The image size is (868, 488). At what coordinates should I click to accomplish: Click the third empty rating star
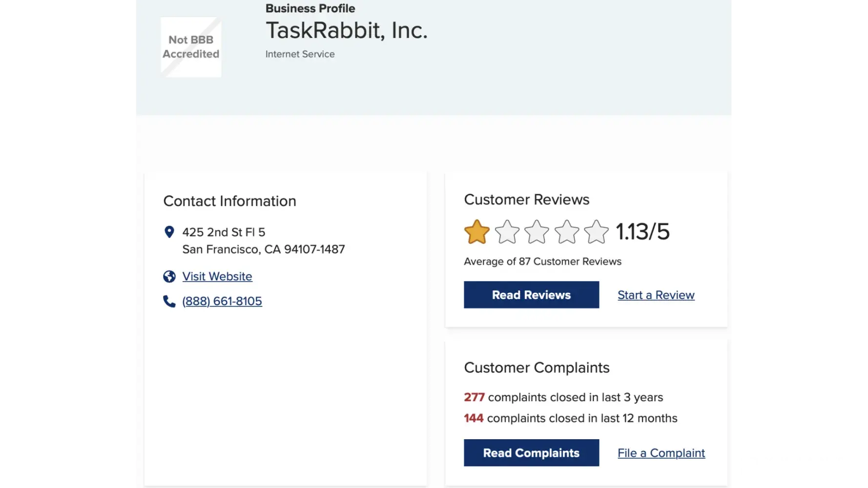tap(537, 232)
